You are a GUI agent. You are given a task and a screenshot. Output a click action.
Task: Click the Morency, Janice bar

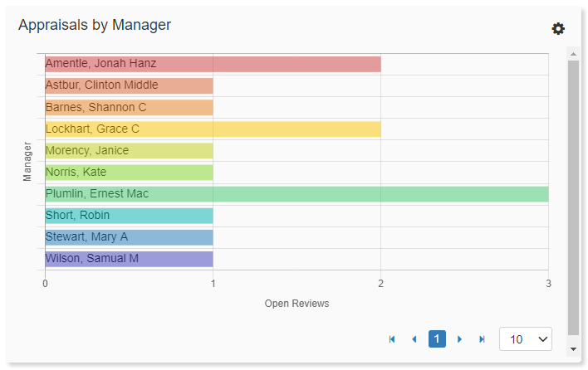pos(129,150)
